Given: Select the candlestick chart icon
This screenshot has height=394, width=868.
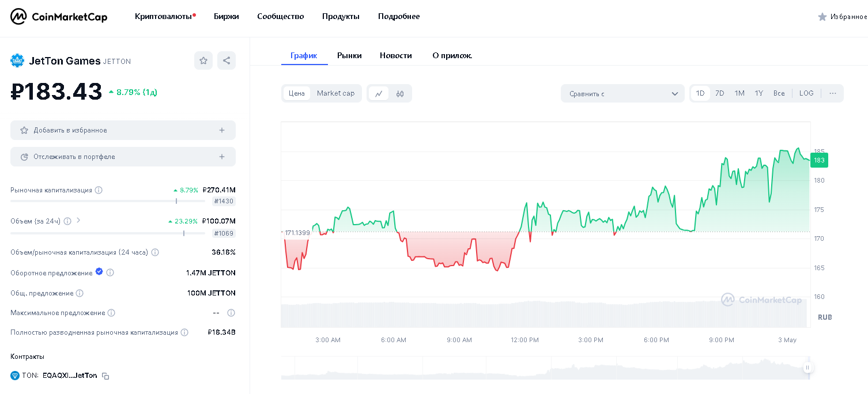Looking at the screenshot, I should 400,93.
